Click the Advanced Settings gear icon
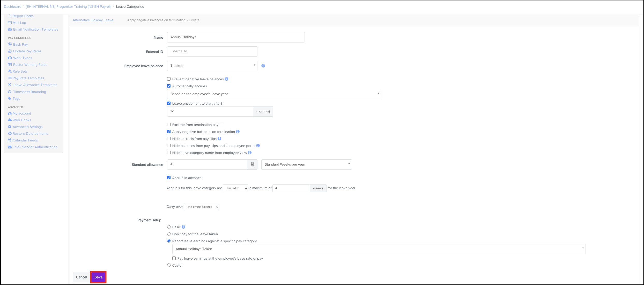The width and height of the screenshot is (644, 285). tap(10, 127)
